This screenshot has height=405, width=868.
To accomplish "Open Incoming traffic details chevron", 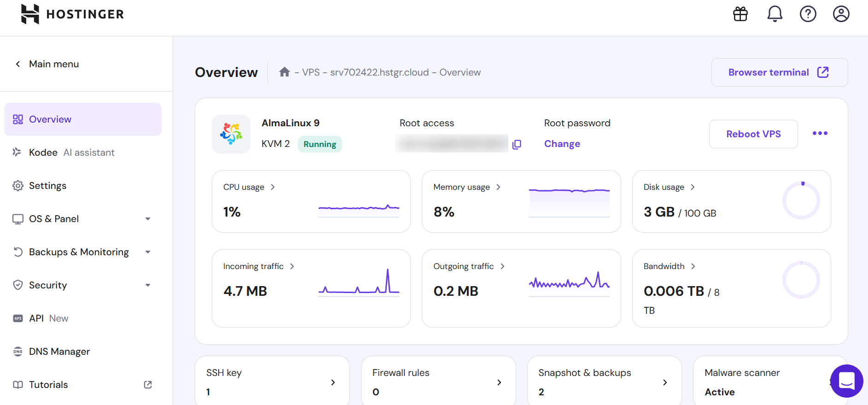I will pos(292,266).
